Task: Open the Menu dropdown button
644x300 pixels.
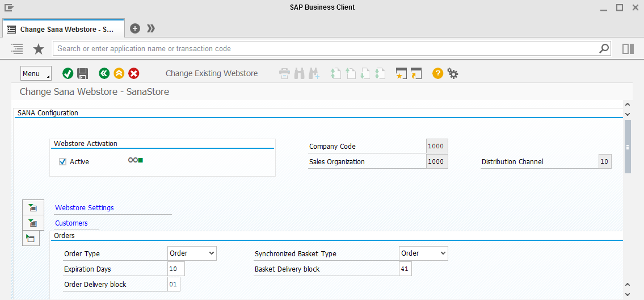Action: tap(36, 74)
